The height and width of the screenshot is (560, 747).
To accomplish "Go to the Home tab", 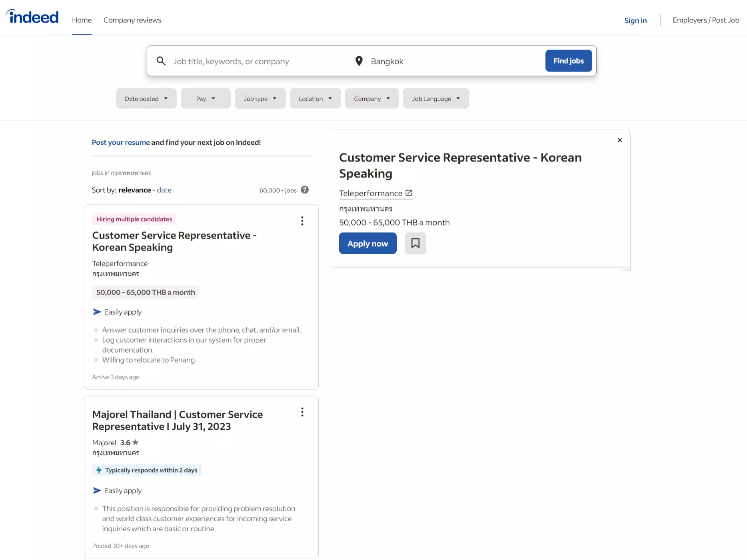I will 82,20.
